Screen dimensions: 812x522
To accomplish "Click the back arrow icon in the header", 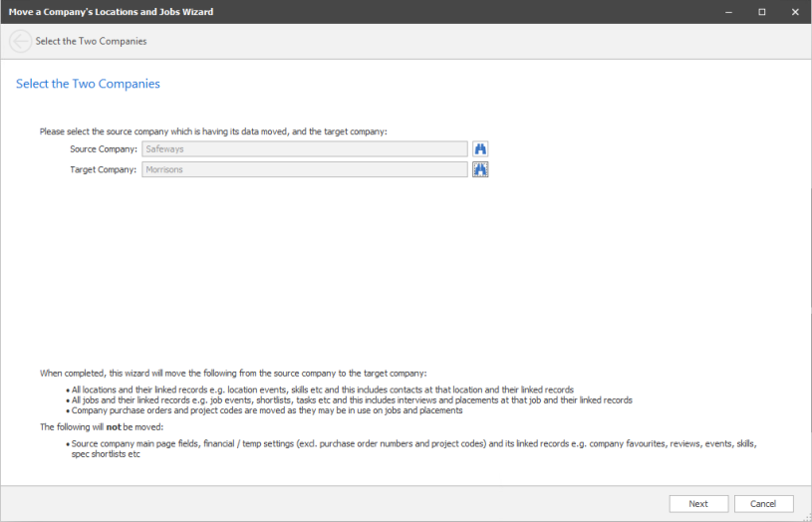I will (x=20, y=42).
